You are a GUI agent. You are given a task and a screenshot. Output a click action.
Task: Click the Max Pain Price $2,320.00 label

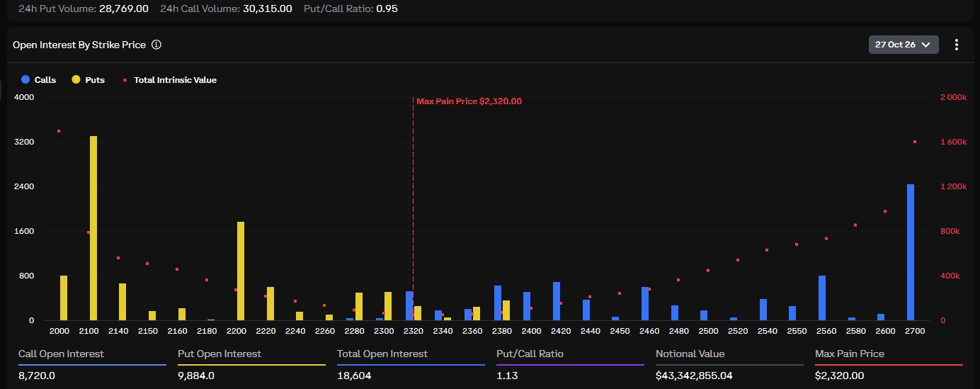coord(469,101)
